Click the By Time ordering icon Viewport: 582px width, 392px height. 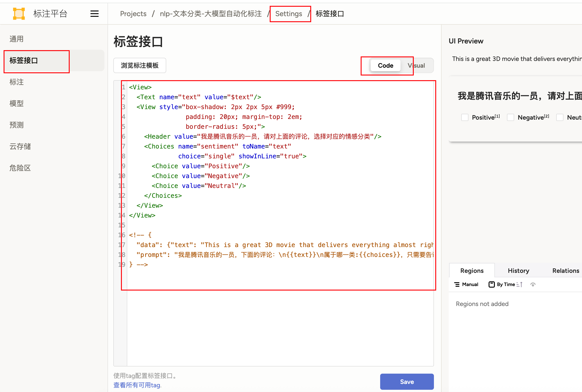(x=491, y=284)
